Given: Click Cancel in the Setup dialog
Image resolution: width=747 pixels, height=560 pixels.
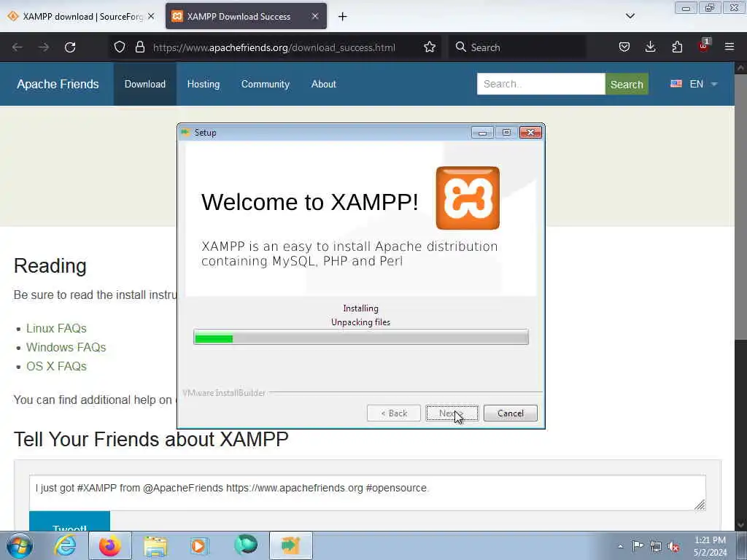Looking at the screenshot, I should pyautogui.click(x=510, y=413).
